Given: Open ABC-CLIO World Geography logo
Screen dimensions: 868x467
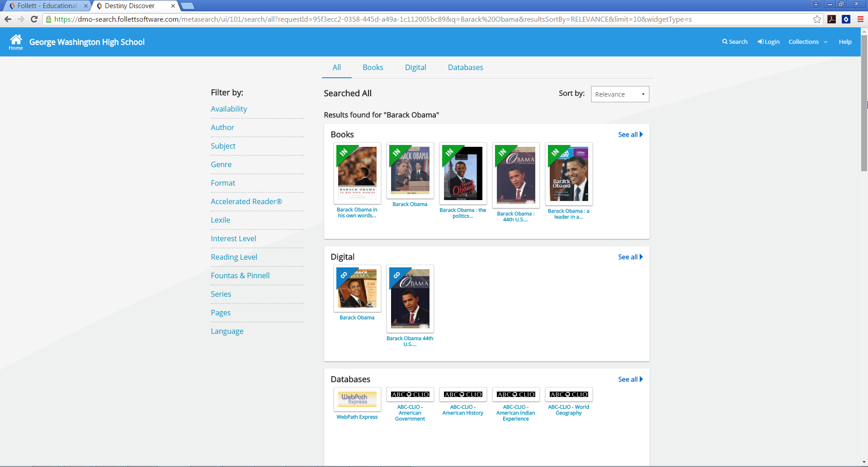Looking at the screenshot, I should click(x=569, y=394).
